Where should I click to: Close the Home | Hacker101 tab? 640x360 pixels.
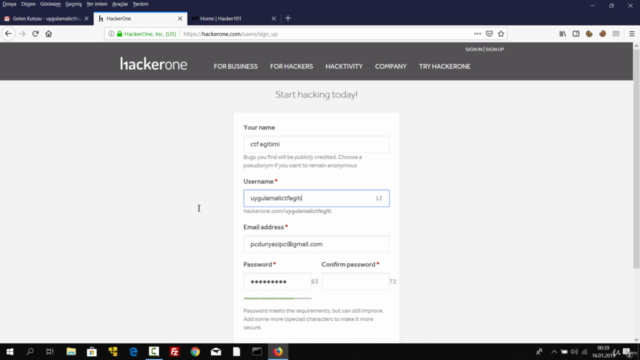coord(273,18)
